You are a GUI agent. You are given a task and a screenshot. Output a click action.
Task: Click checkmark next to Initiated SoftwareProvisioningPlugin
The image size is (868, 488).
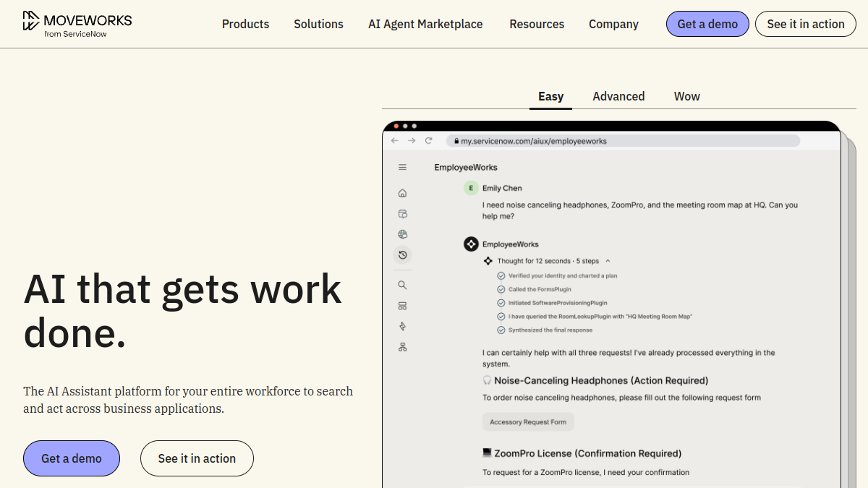tap(501, 303)
